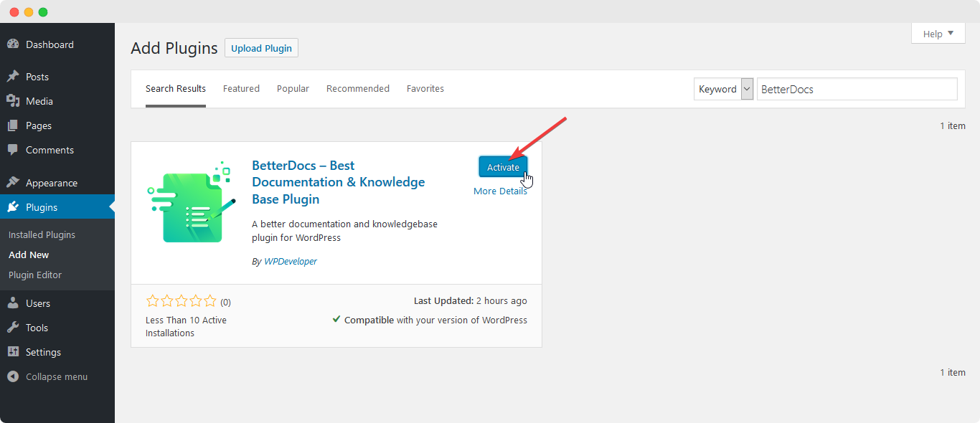Click the Collapse menu arrow icon

13,376
